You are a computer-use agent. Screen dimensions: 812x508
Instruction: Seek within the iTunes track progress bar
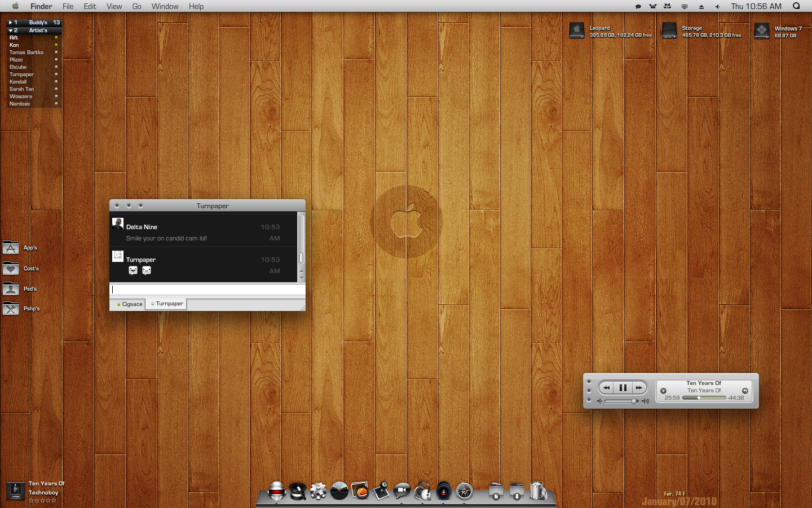click(x=704, y=398)
